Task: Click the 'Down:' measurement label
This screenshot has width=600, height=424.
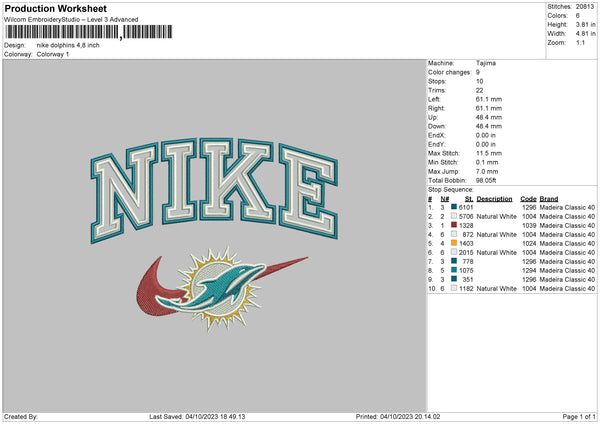Action: tap(437, 126)
